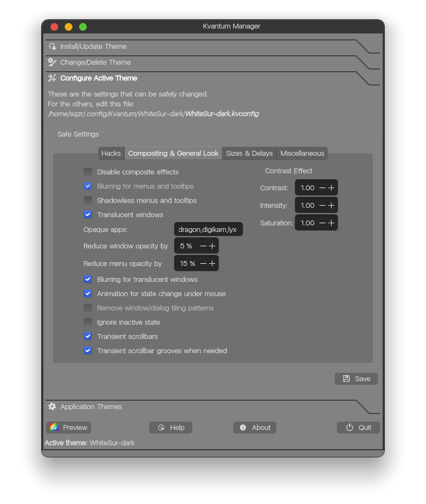Screen dimensions: 426x504
Task: Enable Disable composite effects checkbox
Action: click(x=88, y=172)
